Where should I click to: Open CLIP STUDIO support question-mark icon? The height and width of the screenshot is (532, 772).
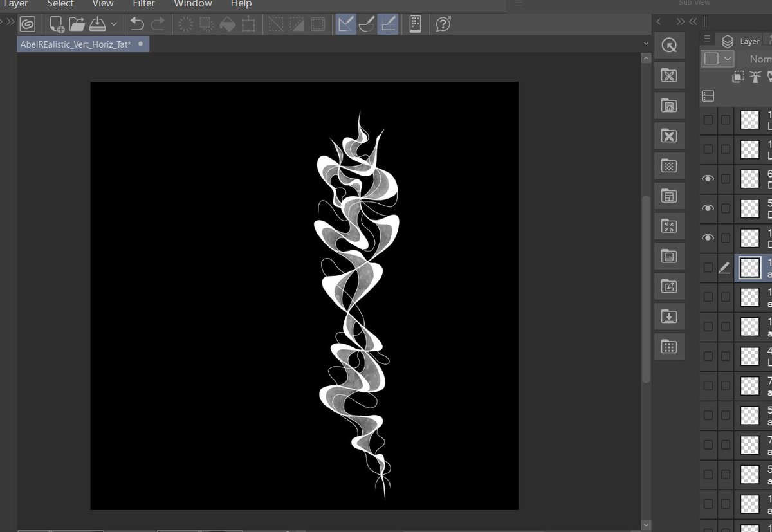pos(443,24)
